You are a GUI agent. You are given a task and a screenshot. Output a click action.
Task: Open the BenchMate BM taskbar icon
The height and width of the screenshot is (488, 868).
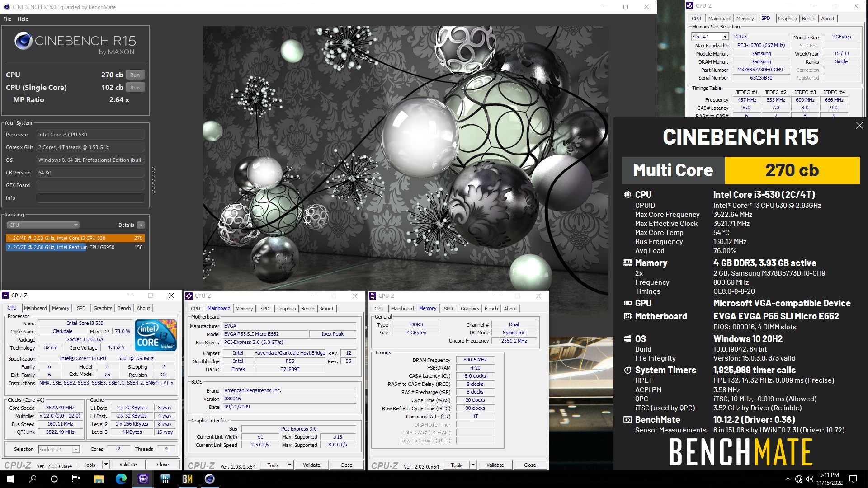coord(187,479)
